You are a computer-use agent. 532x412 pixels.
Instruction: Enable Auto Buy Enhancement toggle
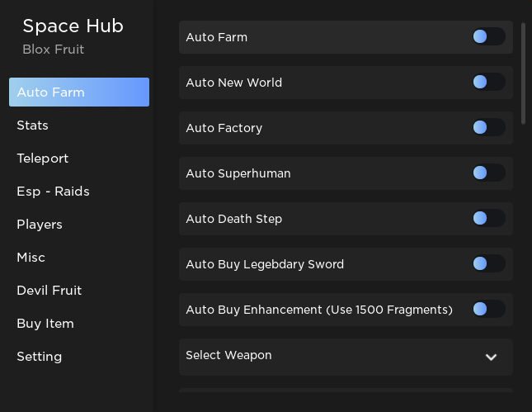click(x=489, y=309)
